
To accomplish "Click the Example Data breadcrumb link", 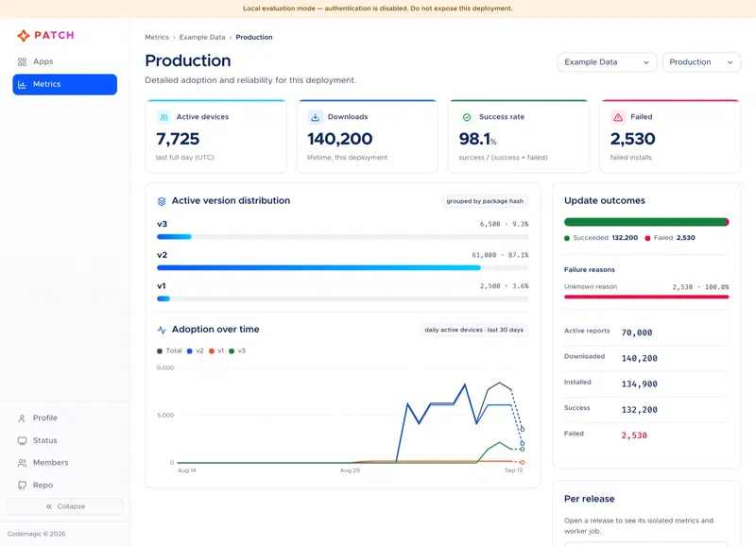I will pos(202,37).
